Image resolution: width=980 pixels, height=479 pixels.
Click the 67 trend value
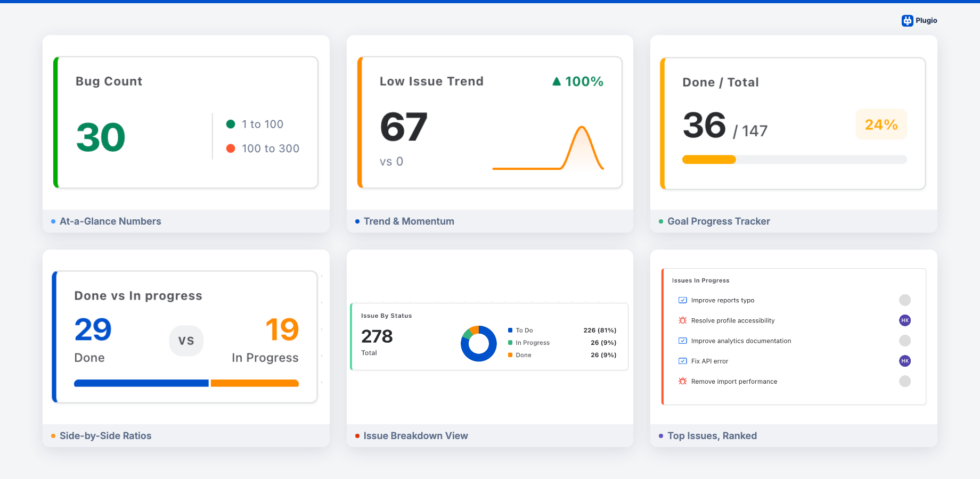404,127
